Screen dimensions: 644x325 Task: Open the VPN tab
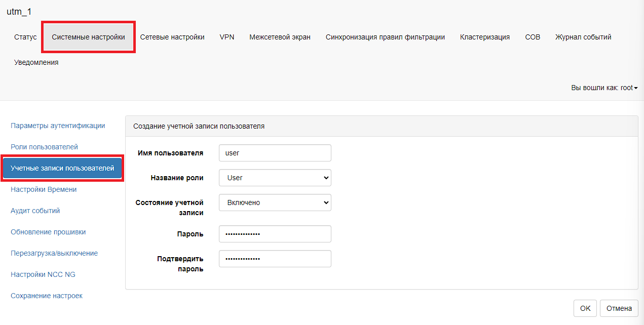tap(226, 37)
